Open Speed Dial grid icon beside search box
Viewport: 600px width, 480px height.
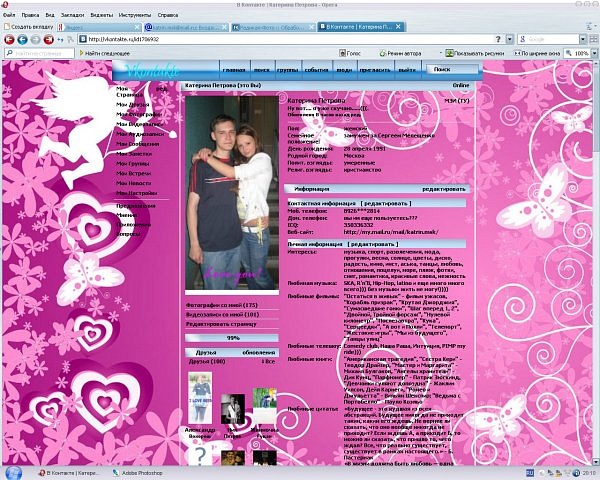pos(593,39)
